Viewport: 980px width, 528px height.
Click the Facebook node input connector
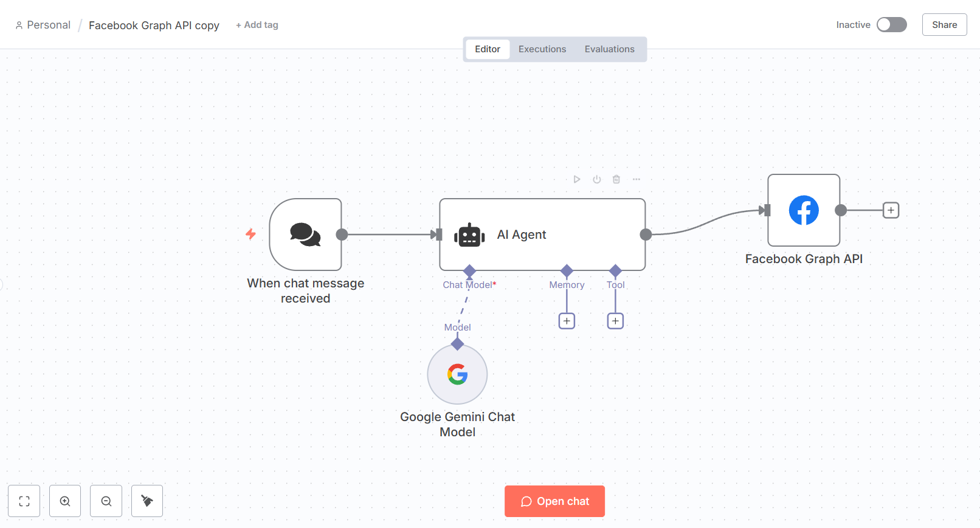(x=767, y=210)
